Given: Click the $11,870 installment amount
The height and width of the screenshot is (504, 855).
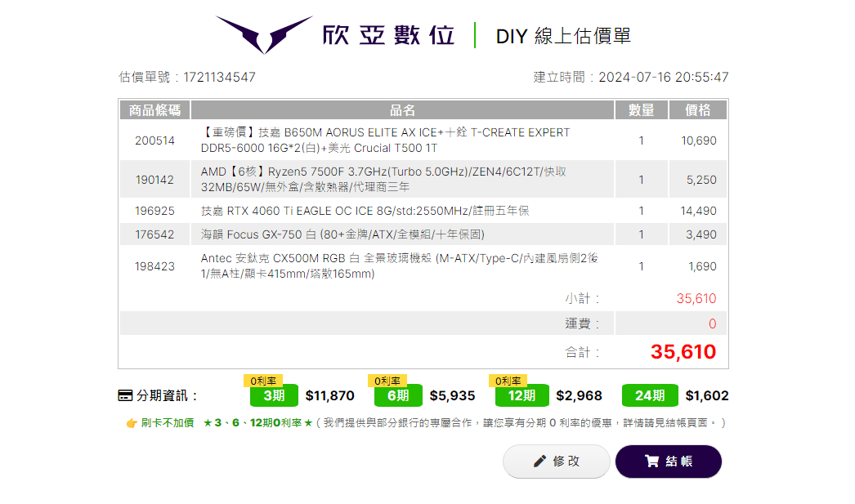Looking at the screenshot, I should click(x=330, y=395).
